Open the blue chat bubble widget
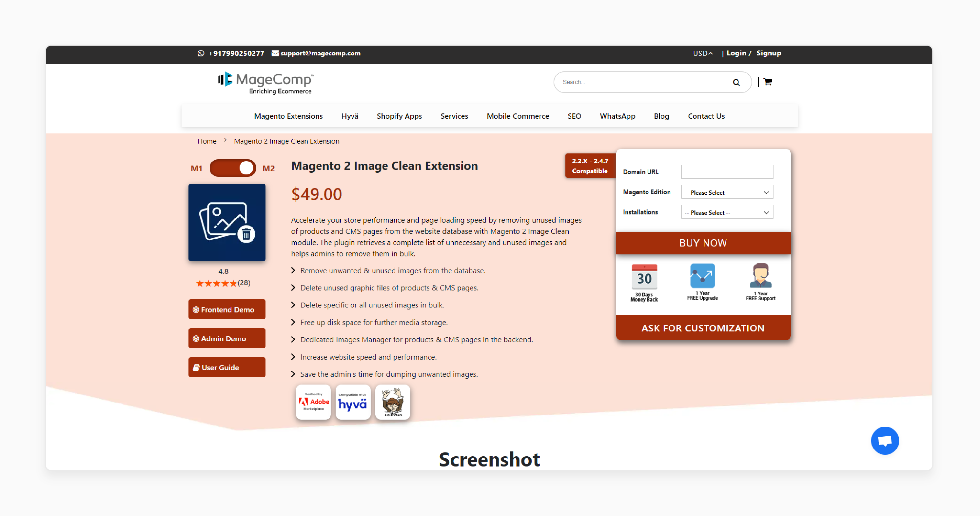The image size is (980, 516). point(885,441)
